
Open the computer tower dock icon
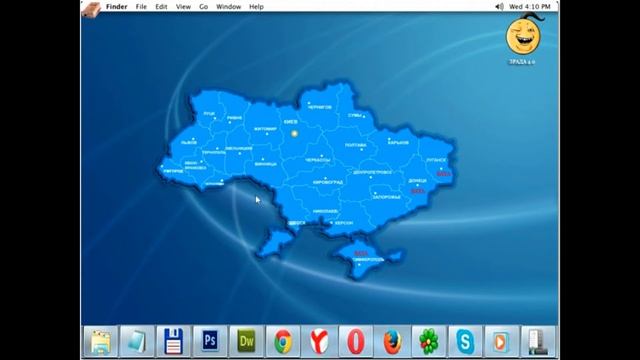[538, 341]
